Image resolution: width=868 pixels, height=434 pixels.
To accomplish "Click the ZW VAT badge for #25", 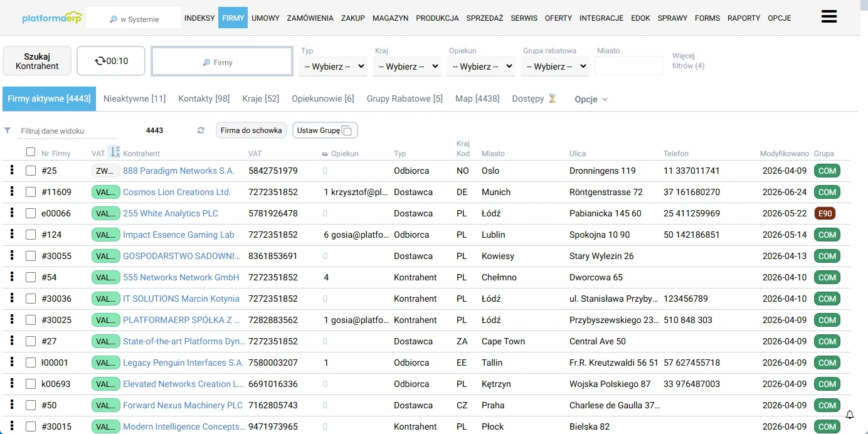I will click(105, 171).
